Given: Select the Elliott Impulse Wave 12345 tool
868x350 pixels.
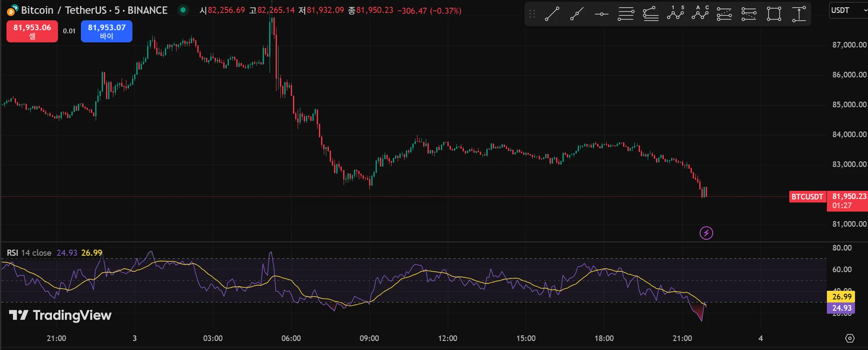Looking at the screenshot, I should click(x=675, y=14).
